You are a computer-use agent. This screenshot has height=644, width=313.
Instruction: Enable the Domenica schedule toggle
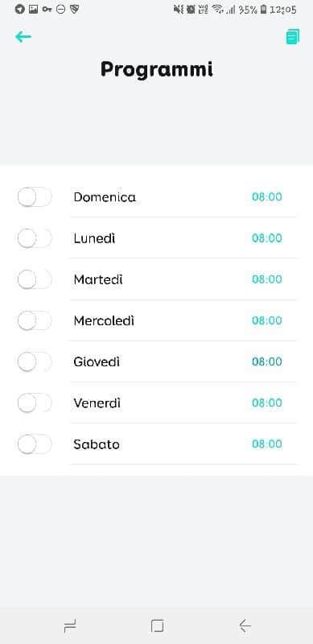pyautogui.click(x=35, y=197)
